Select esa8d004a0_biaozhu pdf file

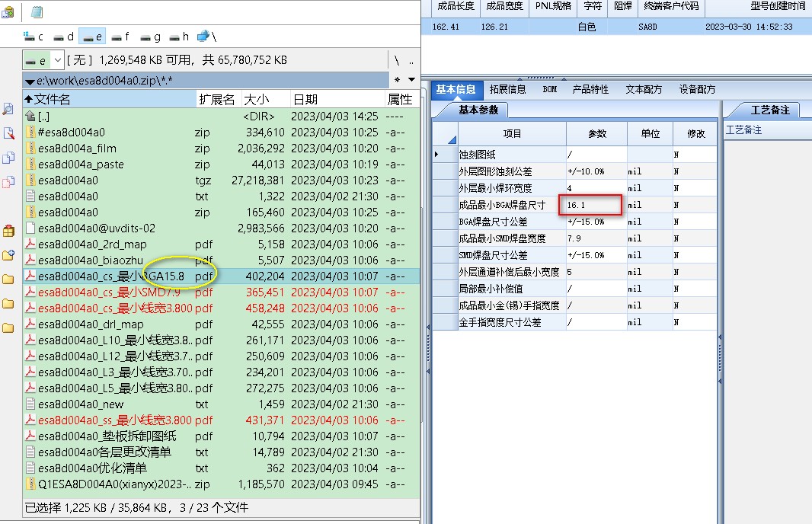(222, 260)
